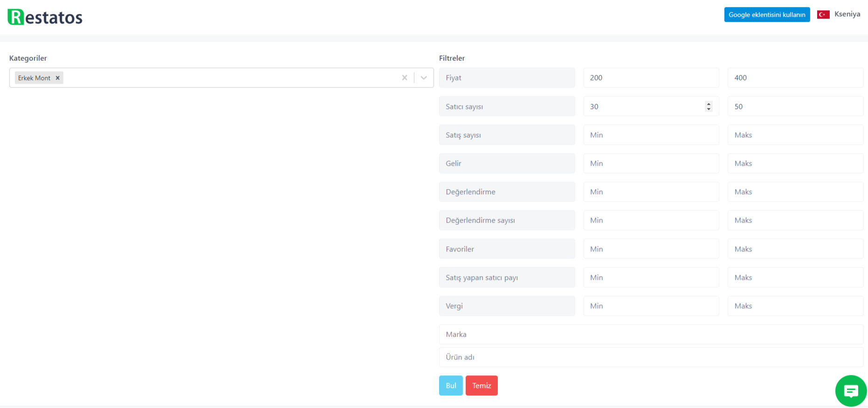Click the Satıcı sayısı filter label

click(x=507, y=106)
